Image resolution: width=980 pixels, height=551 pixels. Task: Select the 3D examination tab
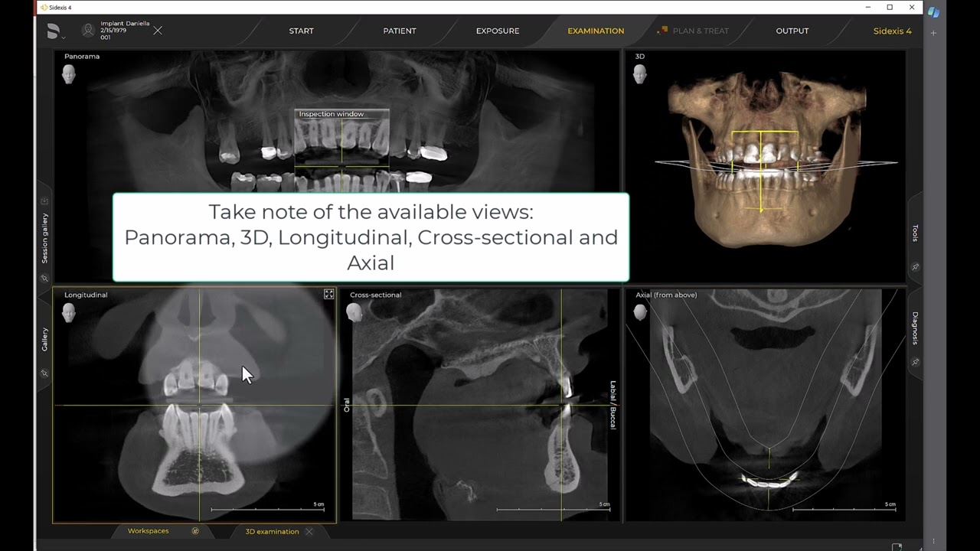[x=272, y=532]
